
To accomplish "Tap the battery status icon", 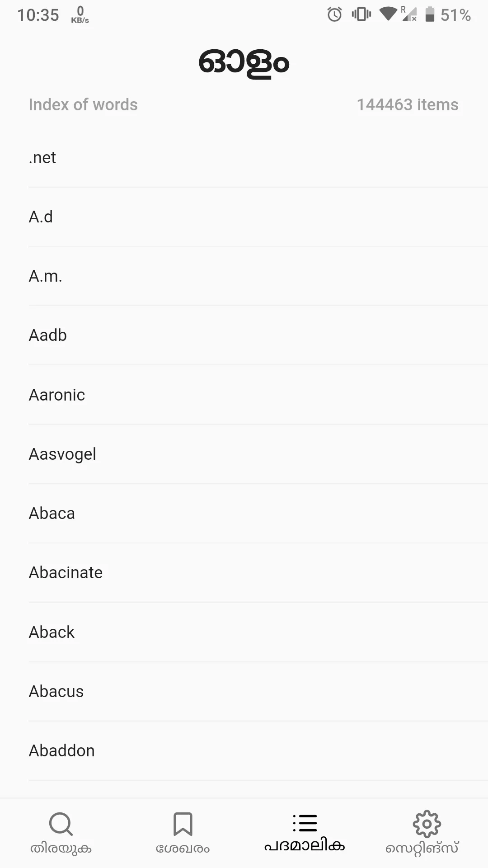I will pyautogui.click(x=430, y=14).
